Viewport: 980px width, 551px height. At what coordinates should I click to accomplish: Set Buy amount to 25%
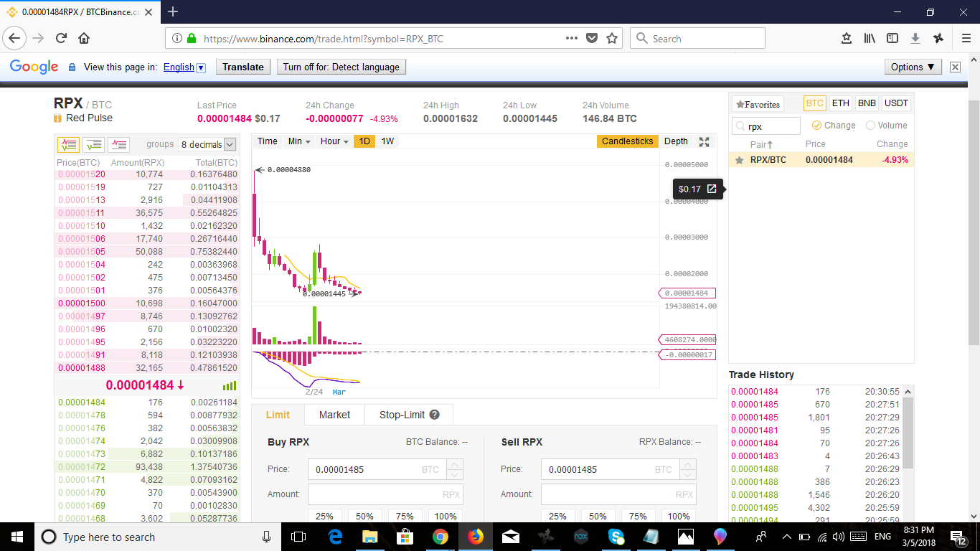click(x=324, y=516)
